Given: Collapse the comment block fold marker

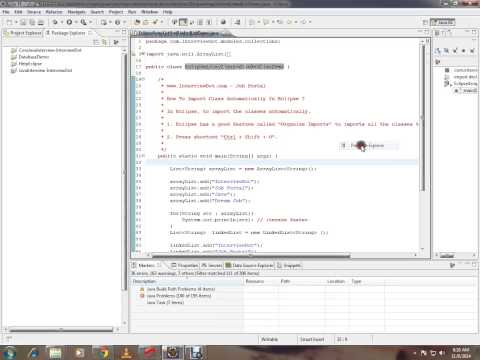Looking at the screenshot, I should [143, 79].
